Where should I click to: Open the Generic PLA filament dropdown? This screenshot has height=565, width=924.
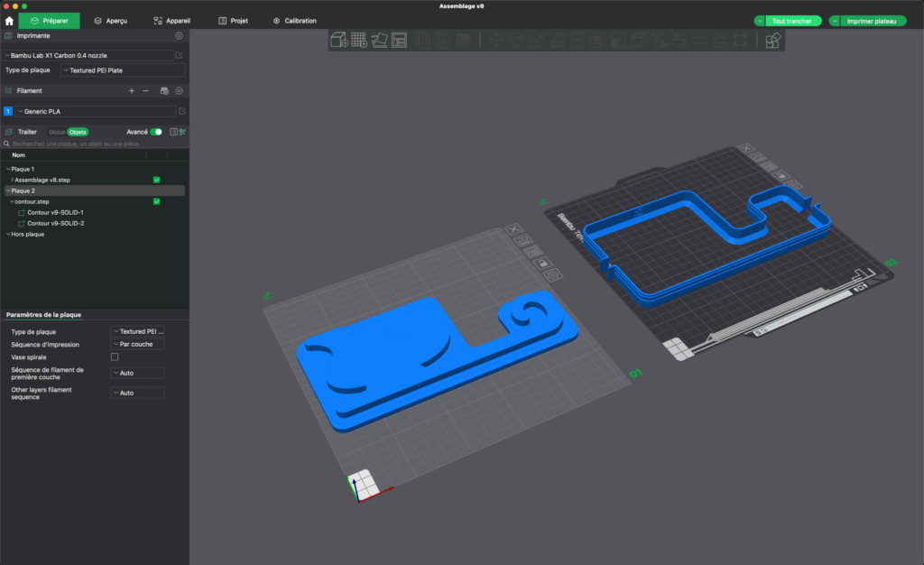[x=94, y=111]
